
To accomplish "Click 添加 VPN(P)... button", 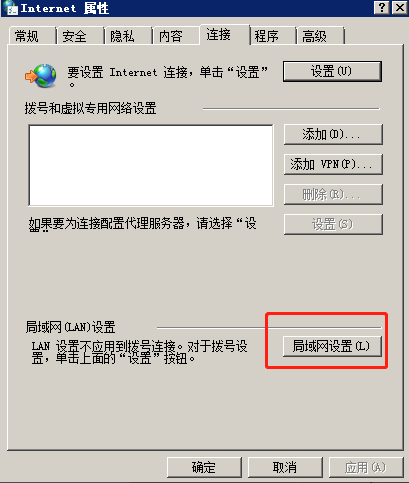I will point(333,164).
